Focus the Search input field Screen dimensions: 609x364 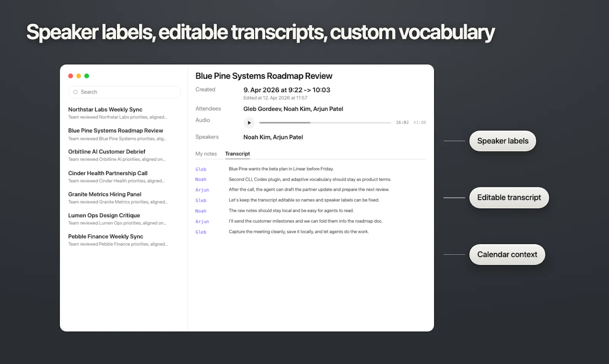(x=124, y=92)
